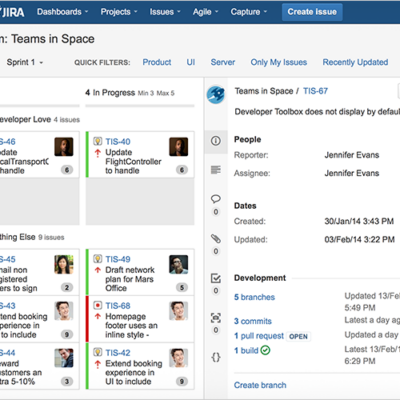
Task: Open the 5 branches link
Action: click(x=254, y=297)
